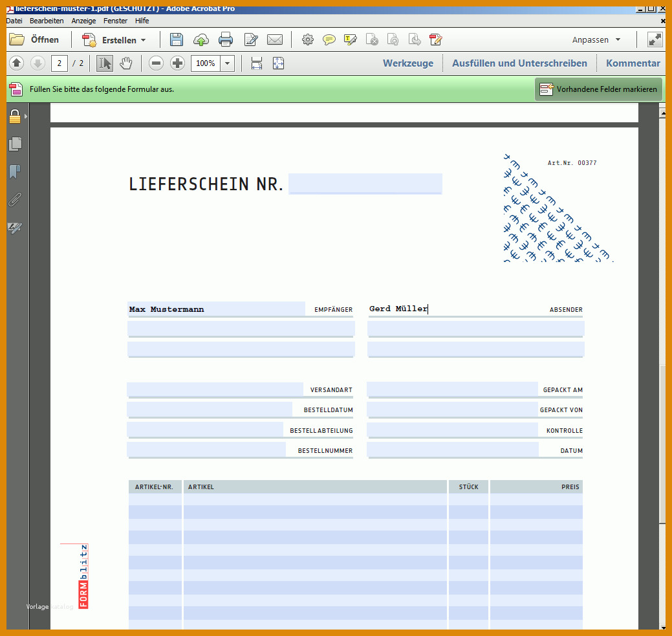Click the Kontrolle field

click(x=453, y=430)
